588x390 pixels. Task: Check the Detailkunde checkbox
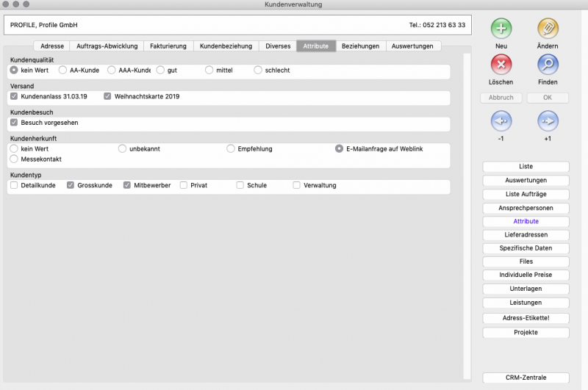coord(14,186)
